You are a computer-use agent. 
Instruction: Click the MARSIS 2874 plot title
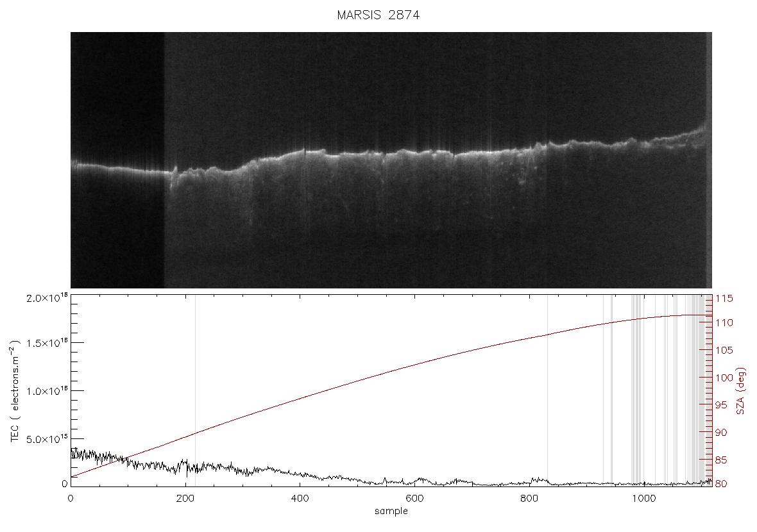(378, 15)
